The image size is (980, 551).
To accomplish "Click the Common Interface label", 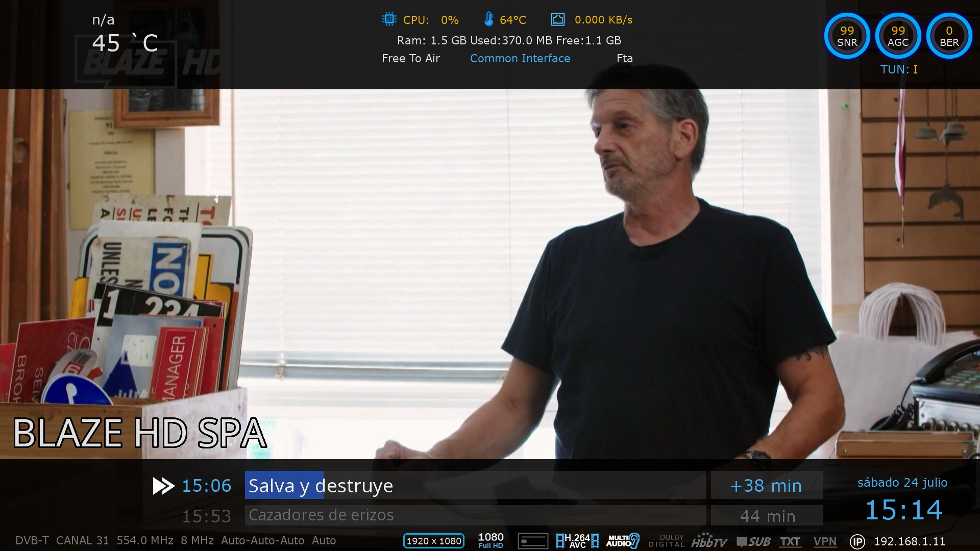I will pos(520,59).
